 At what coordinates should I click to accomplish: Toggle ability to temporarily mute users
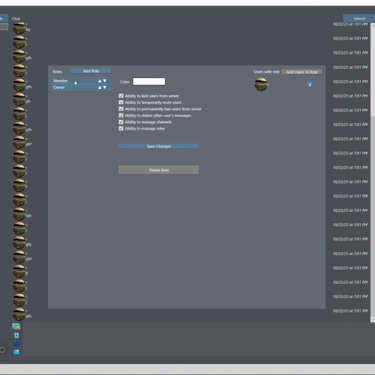(x=121, y=102)
